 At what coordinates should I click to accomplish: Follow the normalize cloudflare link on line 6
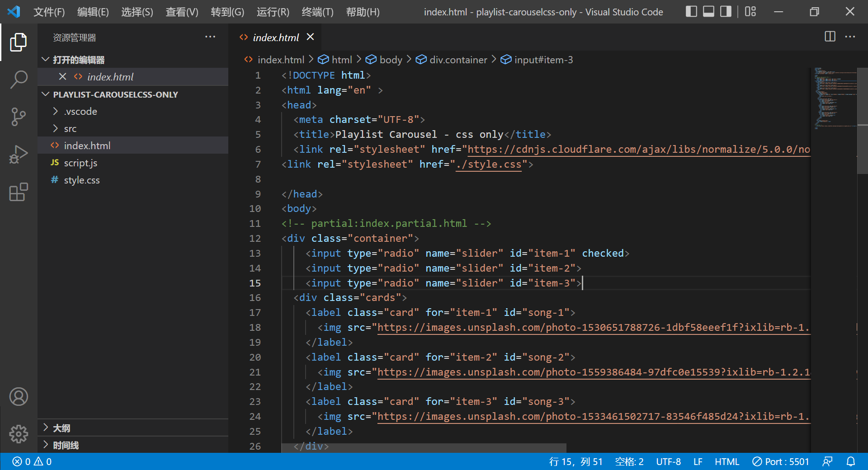(x=639, y=150)
